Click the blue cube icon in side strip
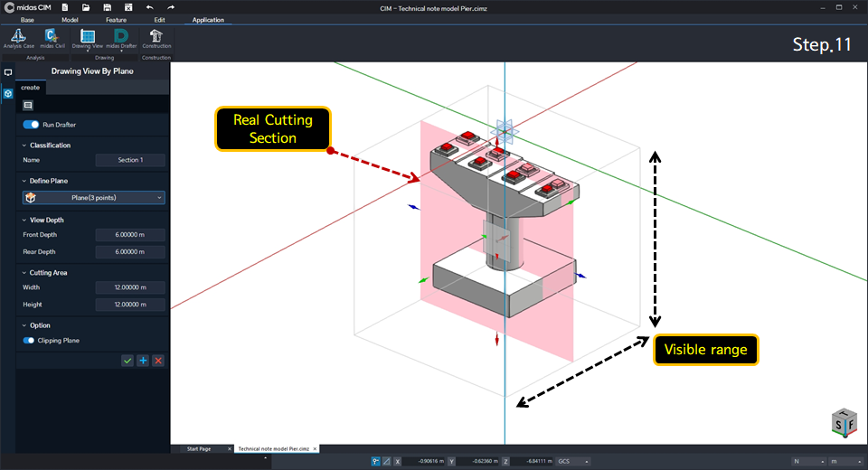This screenshot has height=470, width=868. [8, 94]
